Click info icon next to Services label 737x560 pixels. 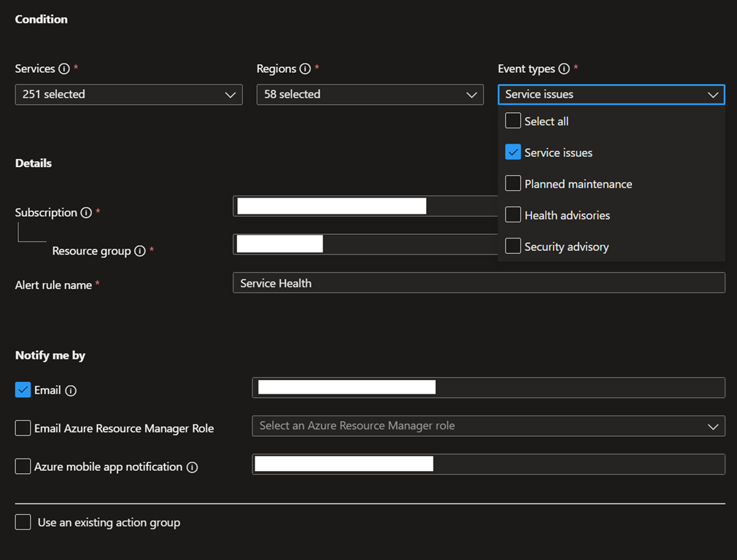[63, 69]
